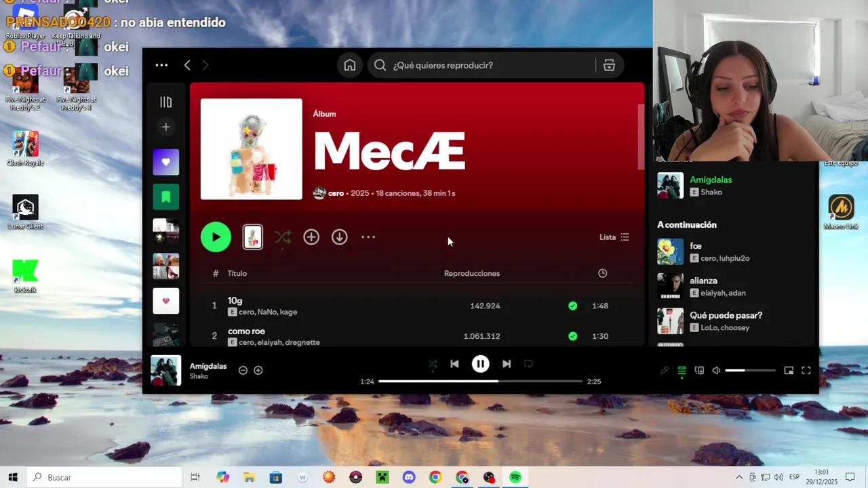This screenshot has height=488, width=868.
Task: Skip to the next track
Action: [x=507, y=364]
